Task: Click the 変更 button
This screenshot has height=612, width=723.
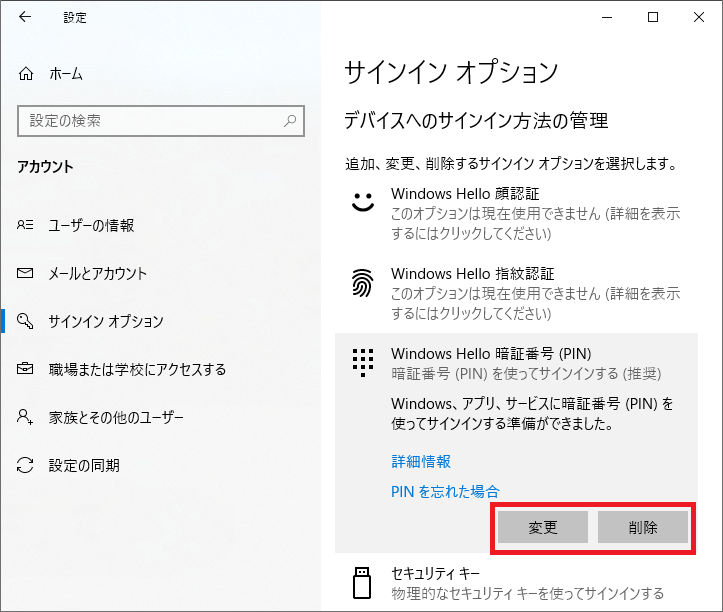Action: click(x=543, y=527)
